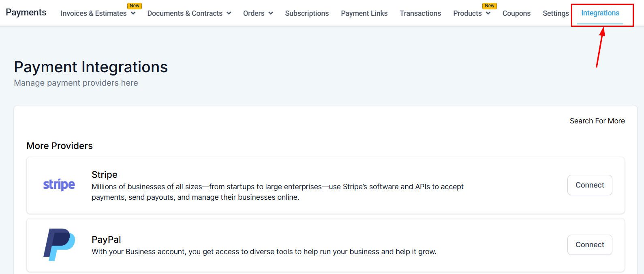The height and width of the screenshot is (274, 644).
Task: Click the Search For More link
Action: click(x=597, y=121)
